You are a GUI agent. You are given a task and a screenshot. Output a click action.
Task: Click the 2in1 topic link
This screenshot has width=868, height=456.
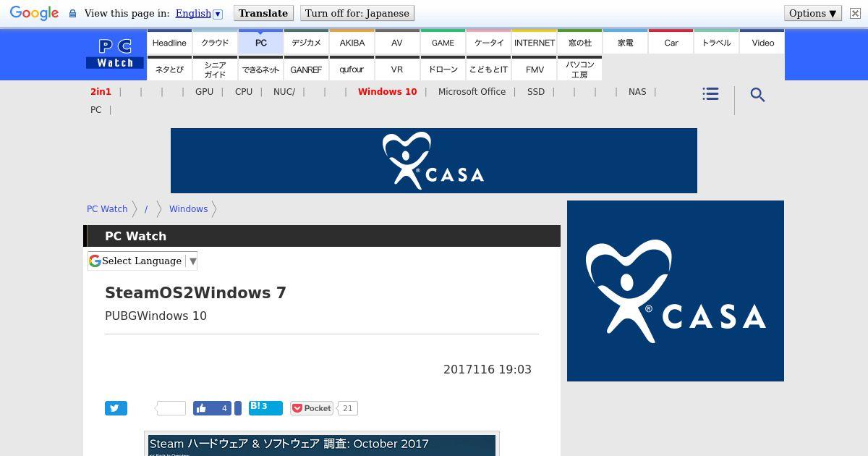point(101,92)
